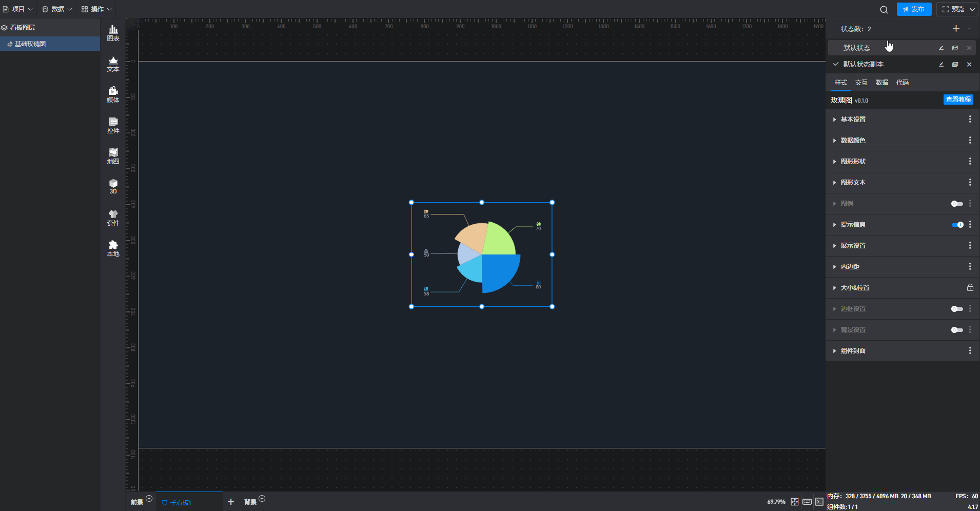
Task: Click the 发布 publish button
Action: pos(914,9)
